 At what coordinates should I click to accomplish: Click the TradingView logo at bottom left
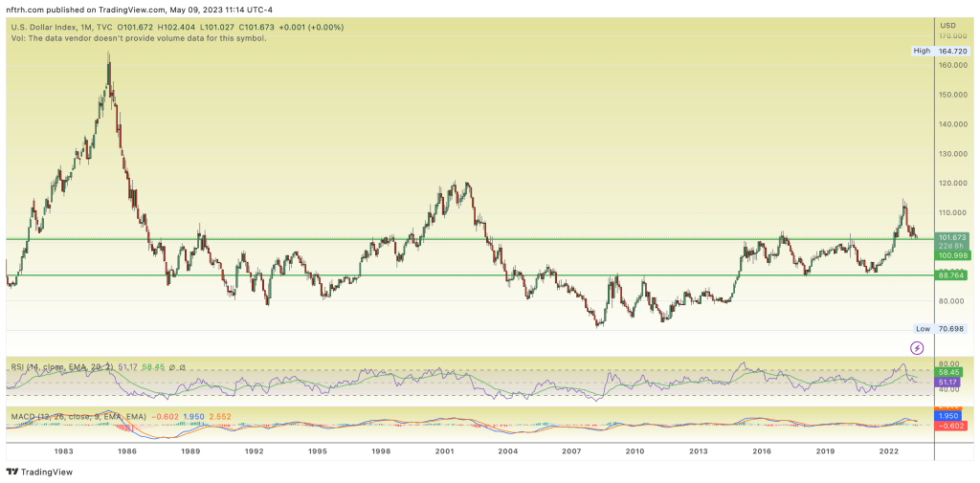tap(38, 472)
